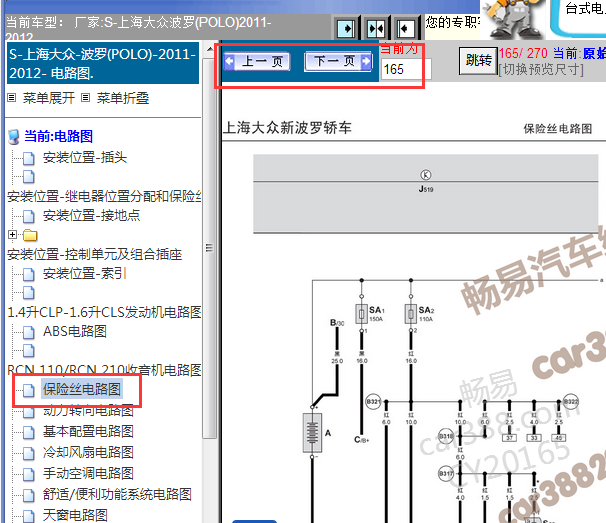Screen dimensions: 606x523
Task: Click the page icon beside 安装位置-插头
Action: (28, 158)
